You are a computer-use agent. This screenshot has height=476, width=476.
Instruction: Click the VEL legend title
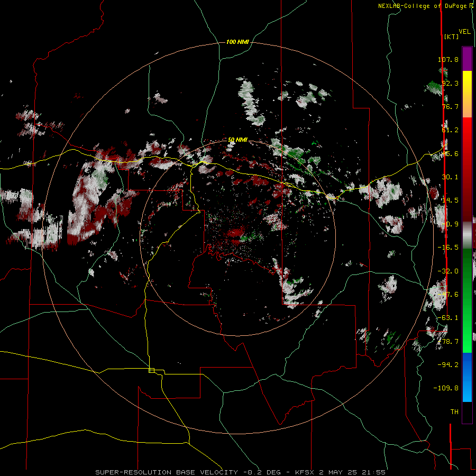coord(464,32)
